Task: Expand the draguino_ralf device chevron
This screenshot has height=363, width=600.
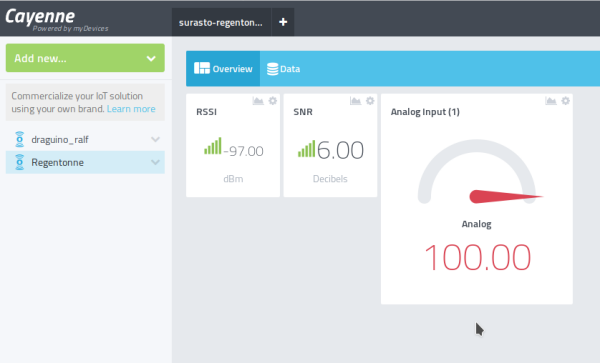Action: point(155,139)
